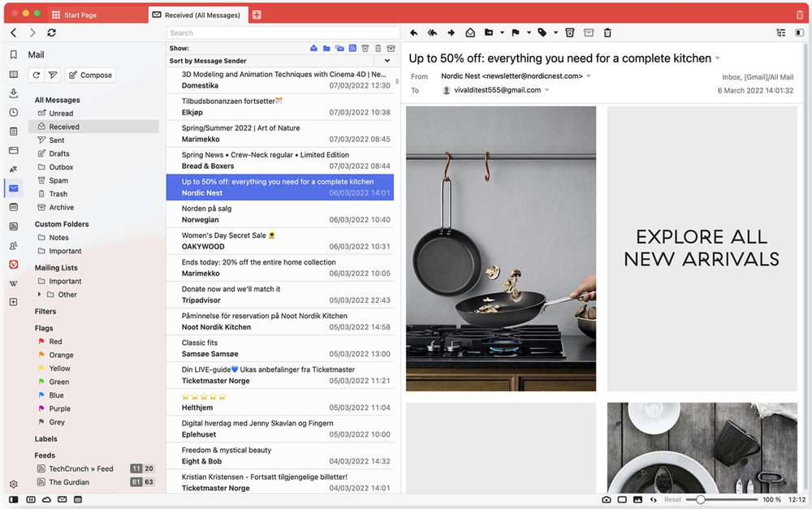Reply to the Nordic Nest message
This screenshot has width=812, height=509.
[x=414, y=32]
